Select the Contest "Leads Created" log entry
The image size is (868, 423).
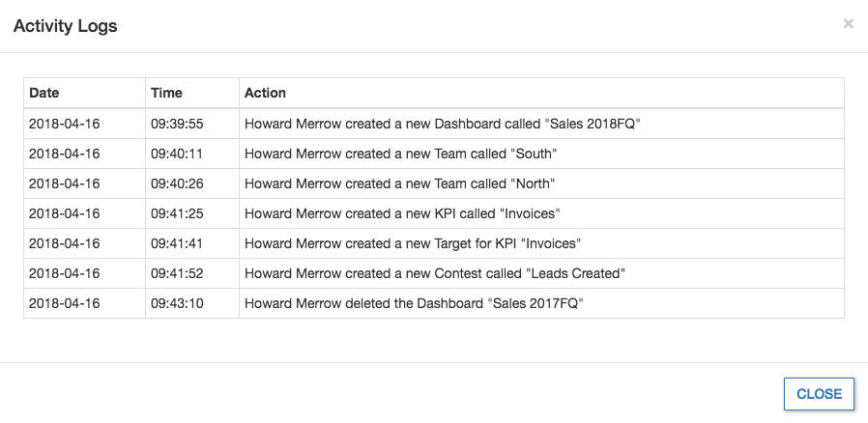point(434,273)
